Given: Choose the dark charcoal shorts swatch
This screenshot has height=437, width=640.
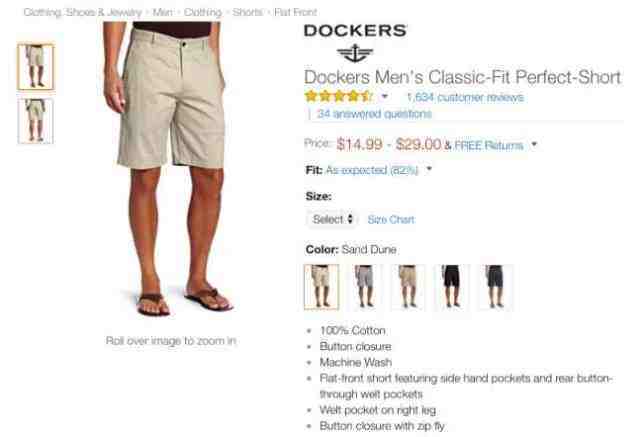Looking at the screenshot, I should (495, 287).
